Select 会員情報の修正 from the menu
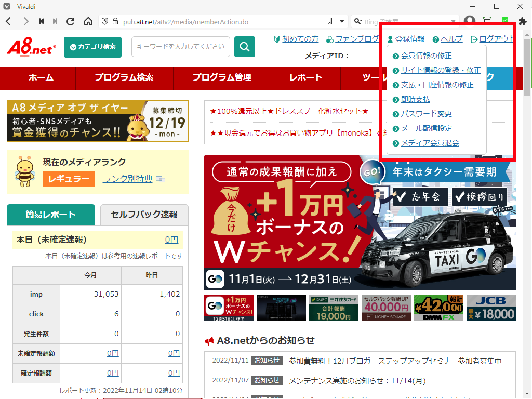532x399 pixels. click(x=426, y=56)
